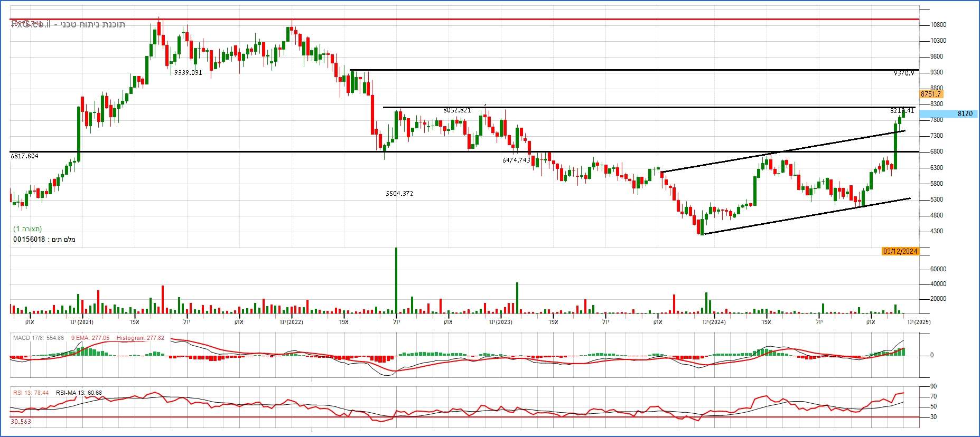
Task: Click the 70 RSI axis tick
Action: (x=934, y=396)
